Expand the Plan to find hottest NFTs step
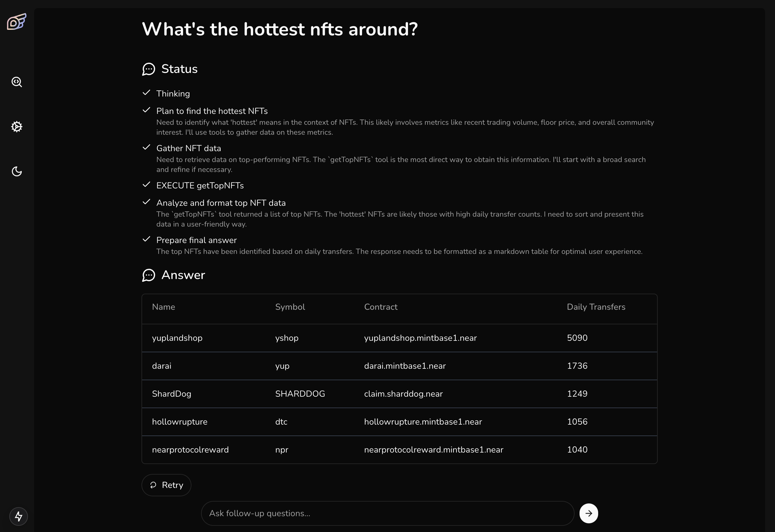 coord(212,111)
